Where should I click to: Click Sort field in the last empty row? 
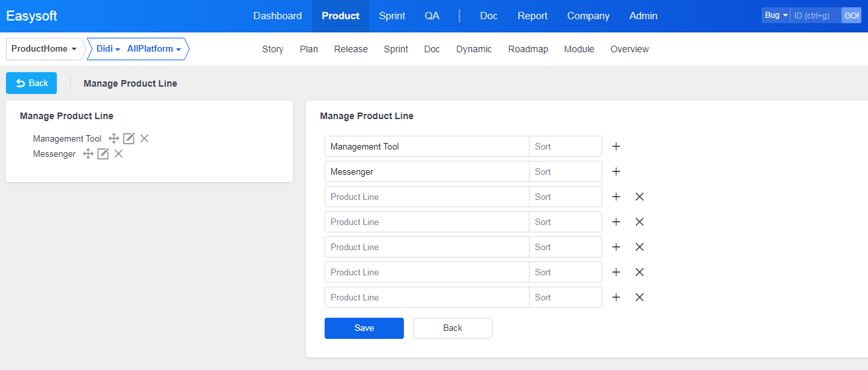coord(565,297)
